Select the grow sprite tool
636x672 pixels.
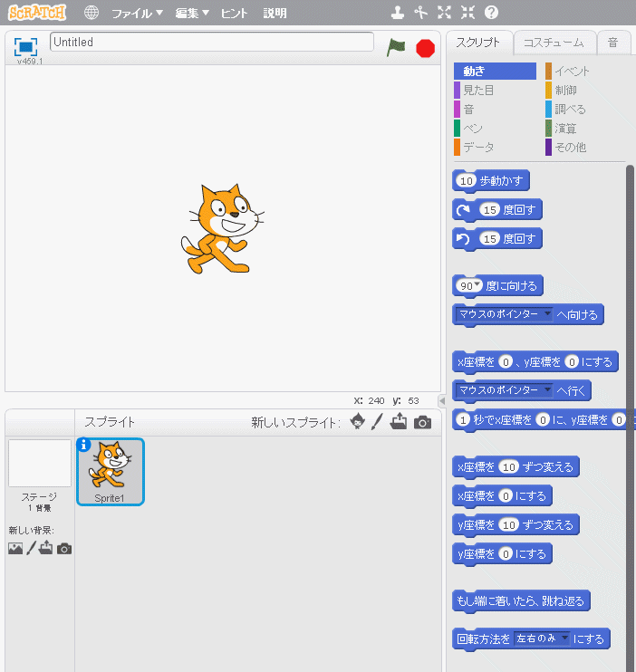click(x=444, y=13)
